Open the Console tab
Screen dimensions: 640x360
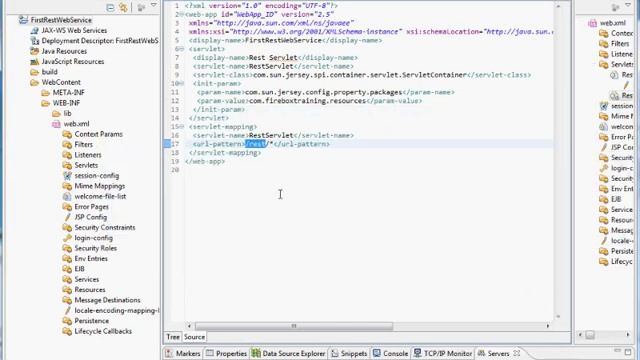(390, 353)
